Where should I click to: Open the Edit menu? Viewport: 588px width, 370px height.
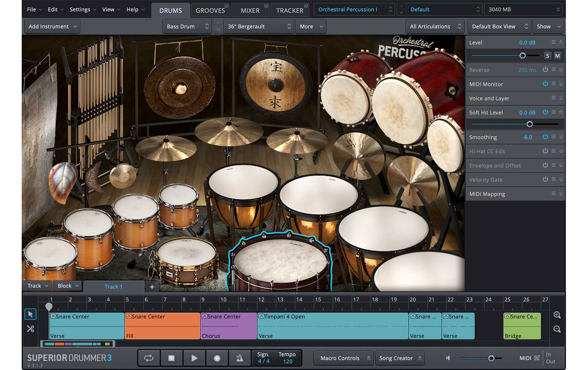click(55, 10)
